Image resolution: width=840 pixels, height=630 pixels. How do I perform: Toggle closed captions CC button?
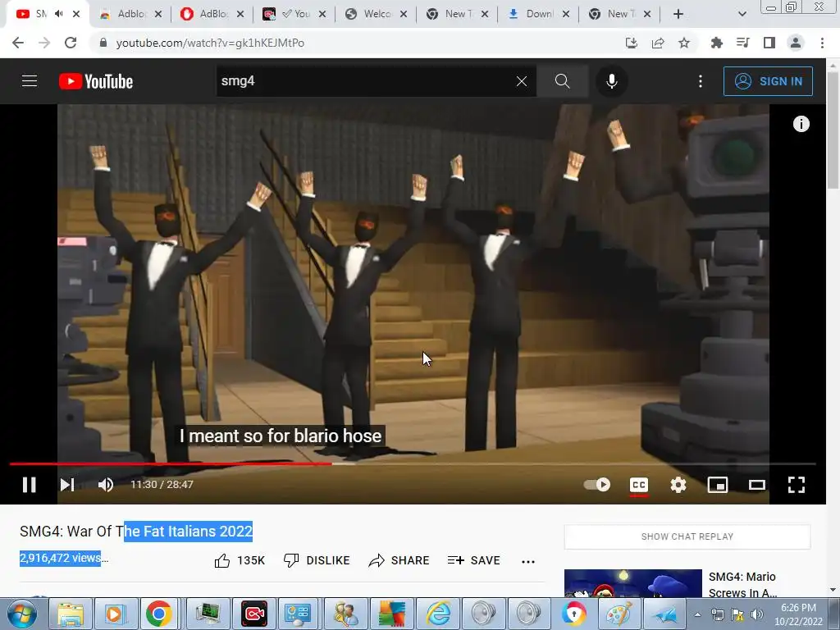pos(638,485)
